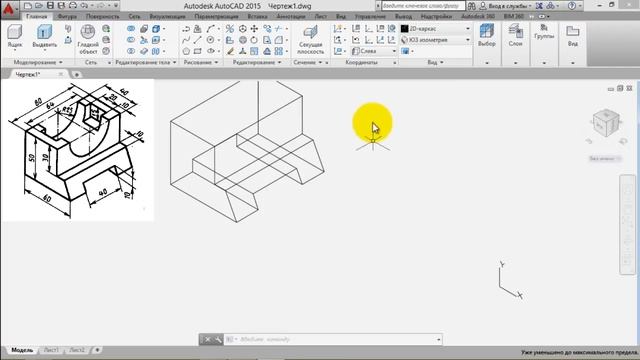The image size is (640, 360).
Task: Select the Rotate tool in Редактирование panel
Action: point(254,40)
